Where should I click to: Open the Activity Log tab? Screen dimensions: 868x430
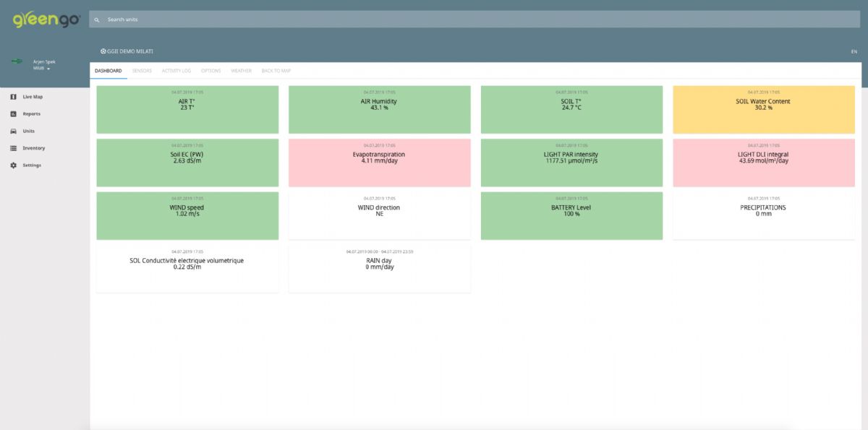coord(176,71)
